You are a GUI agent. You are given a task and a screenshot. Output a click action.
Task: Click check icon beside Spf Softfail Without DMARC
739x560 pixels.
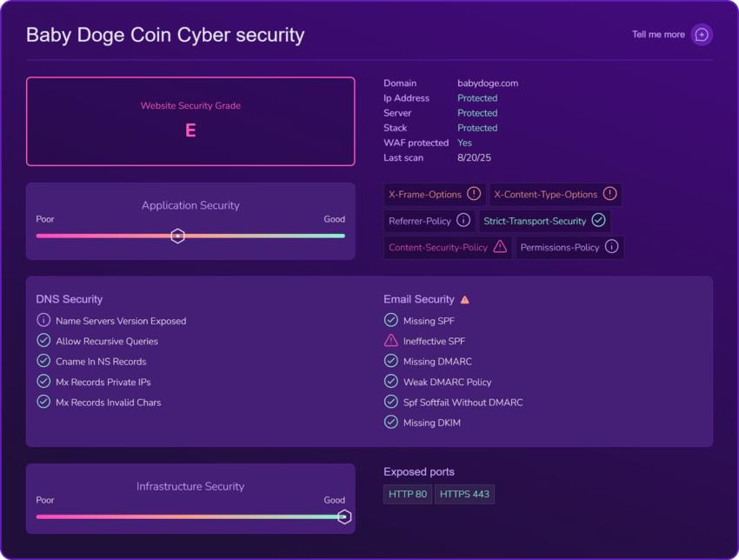[390, 402]
